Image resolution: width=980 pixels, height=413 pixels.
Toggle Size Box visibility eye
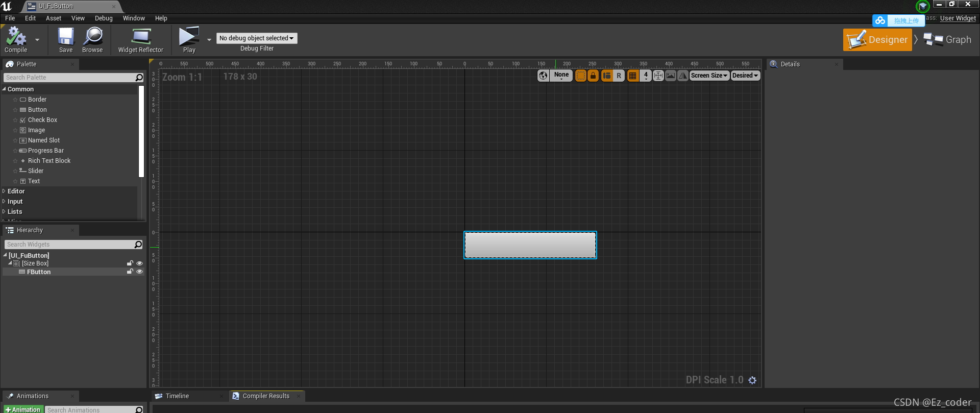pos(139,263)
